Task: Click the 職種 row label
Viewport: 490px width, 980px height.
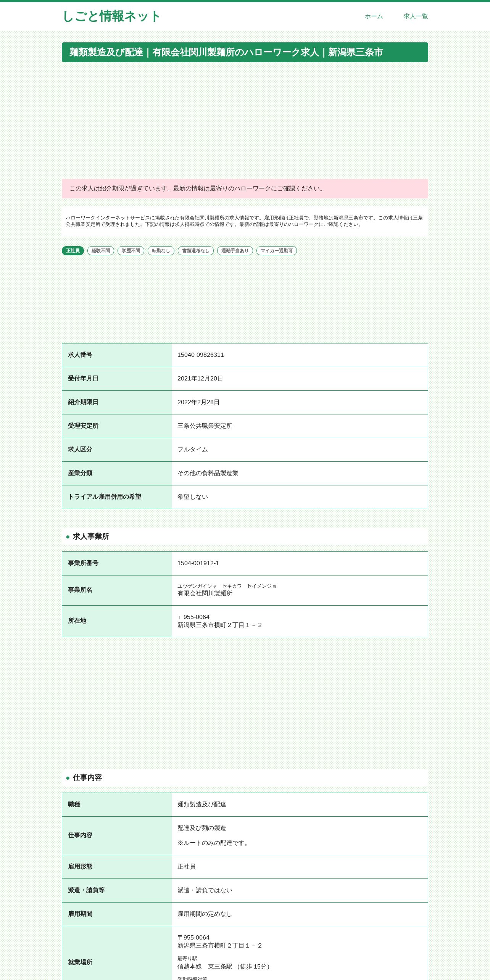Action: [74, 804]
